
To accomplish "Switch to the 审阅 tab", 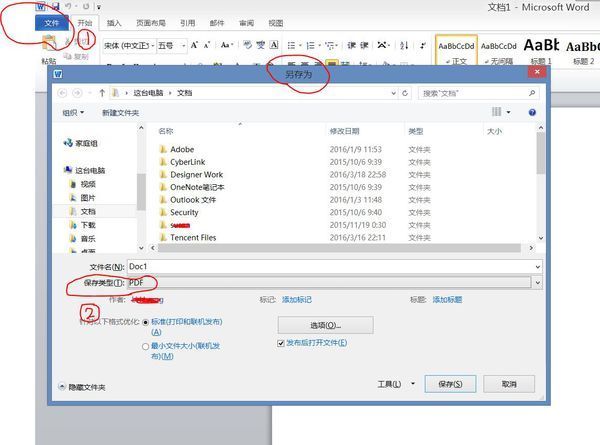I will point(246,23).
